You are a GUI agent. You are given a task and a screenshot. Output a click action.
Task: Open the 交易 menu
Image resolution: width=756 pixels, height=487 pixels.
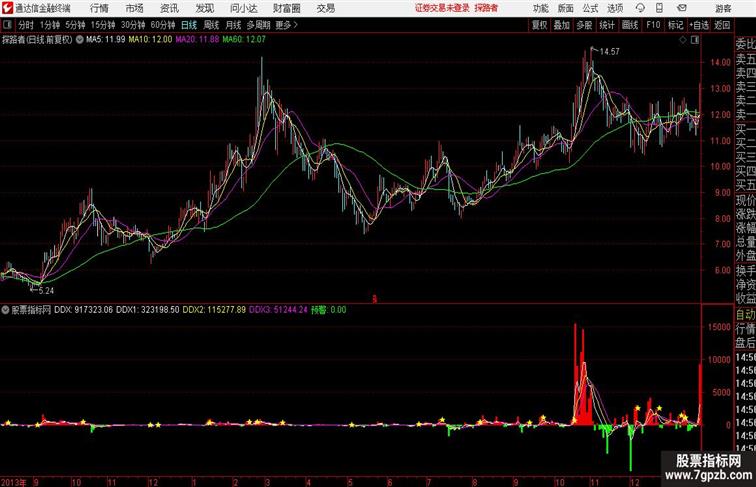325,8
